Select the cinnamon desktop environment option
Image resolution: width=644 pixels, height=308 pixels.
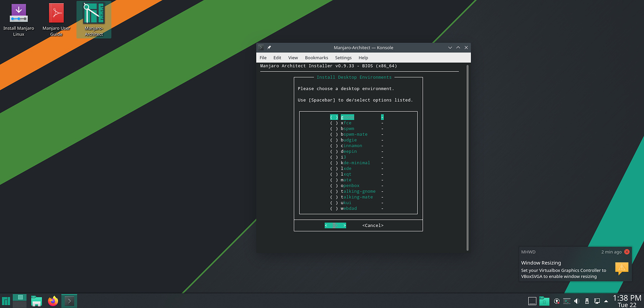351,145
